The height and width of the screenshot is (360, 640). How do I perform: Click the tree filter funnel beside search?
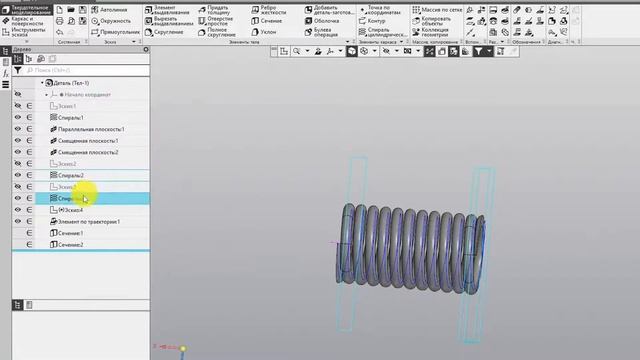(x=18, y=70)
